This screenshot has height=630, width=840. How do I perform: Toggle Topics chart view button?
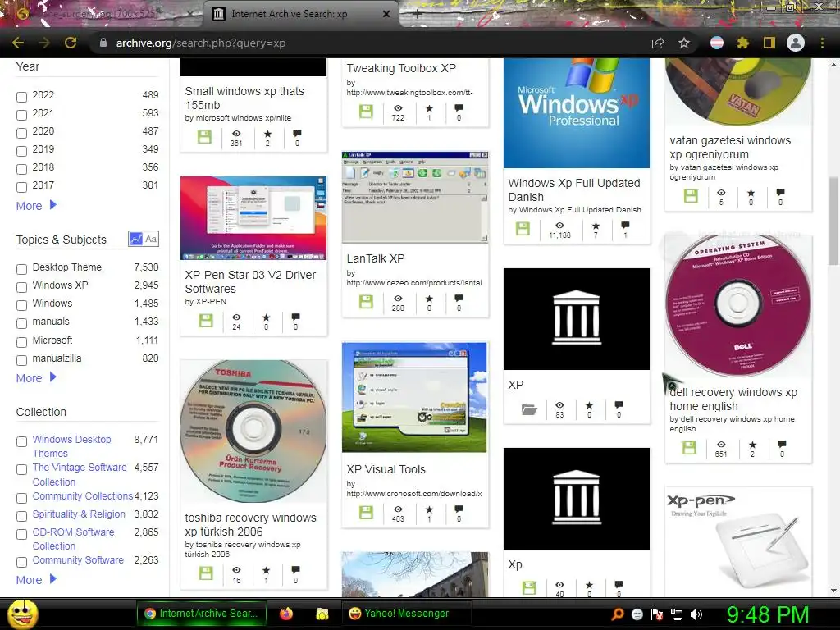[136, 239]
